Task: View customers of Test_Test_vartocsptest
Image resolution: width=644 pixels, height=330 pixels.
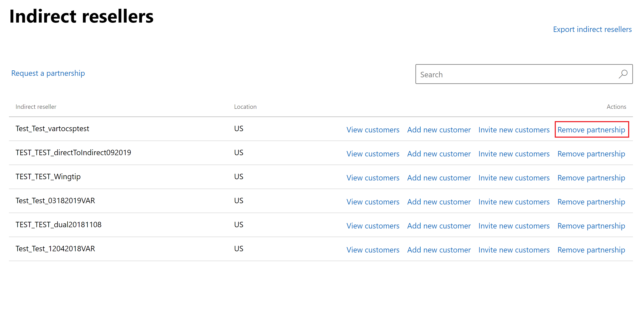Action: click(372, 130)
